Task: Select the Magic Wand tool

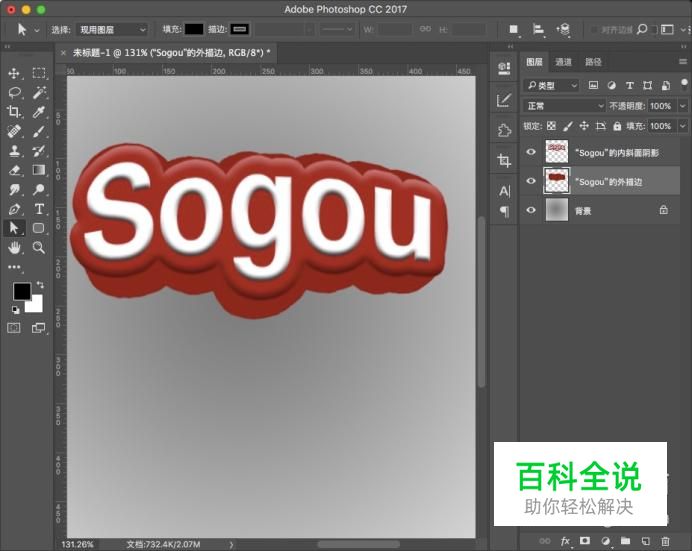Action: (39, 93)
